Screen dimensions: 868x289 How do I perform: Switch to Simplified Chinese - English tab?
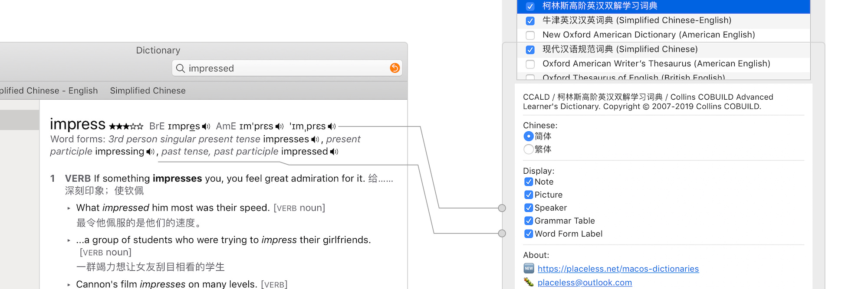tap(49, 91)
